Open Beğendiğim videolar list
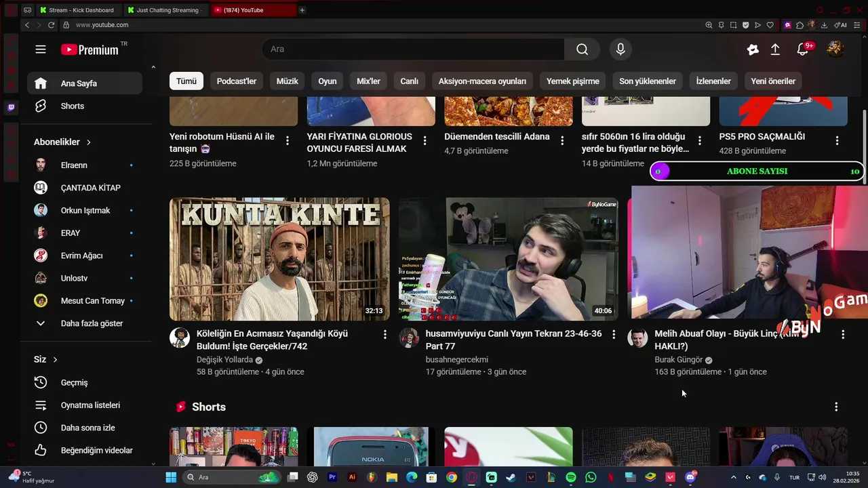The width and height of the screenshot is (868, 488). (85, 450)
